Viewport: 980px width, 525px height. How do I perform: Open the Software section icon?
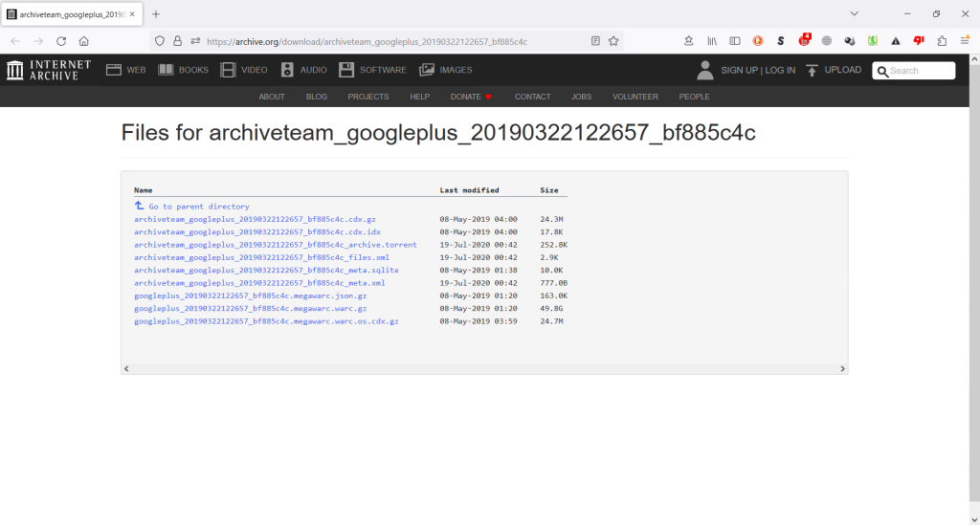[x=346, y=70]
